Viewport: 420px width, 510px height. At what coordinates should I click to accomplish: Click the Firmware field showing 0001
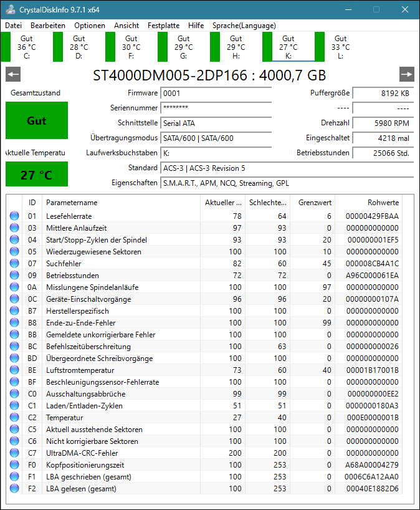pyautogui.click(x=216, y=93)
